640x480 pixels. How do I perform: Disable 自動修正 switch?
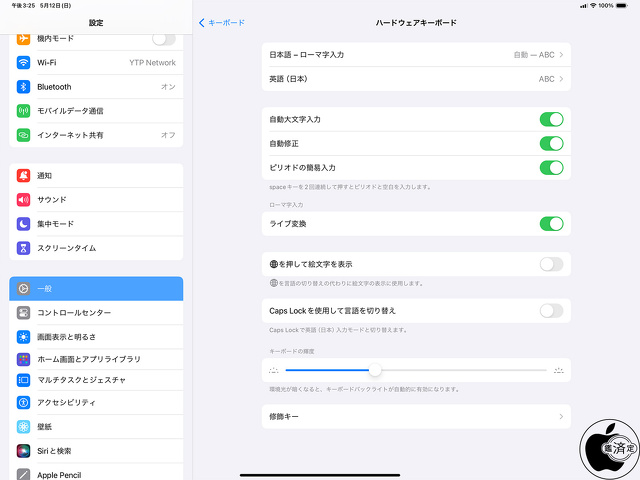point(551,144)
